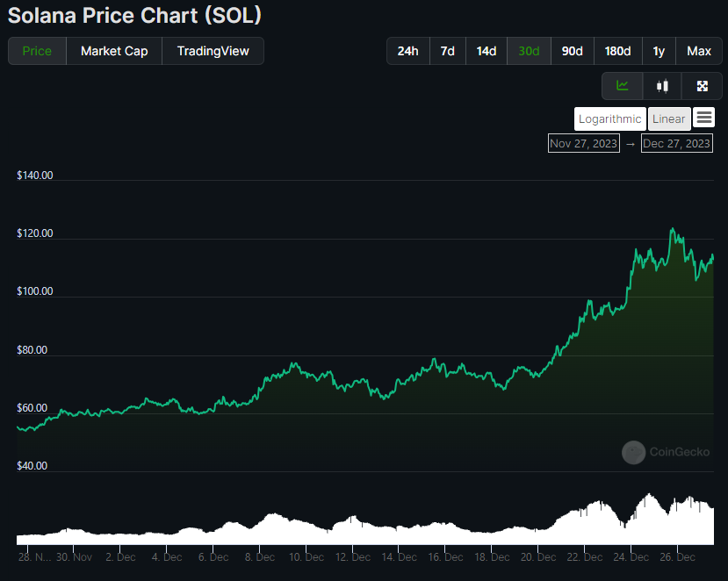Set time range to 7d
Viewport: 728px width, 581px height.
point(448,51)
